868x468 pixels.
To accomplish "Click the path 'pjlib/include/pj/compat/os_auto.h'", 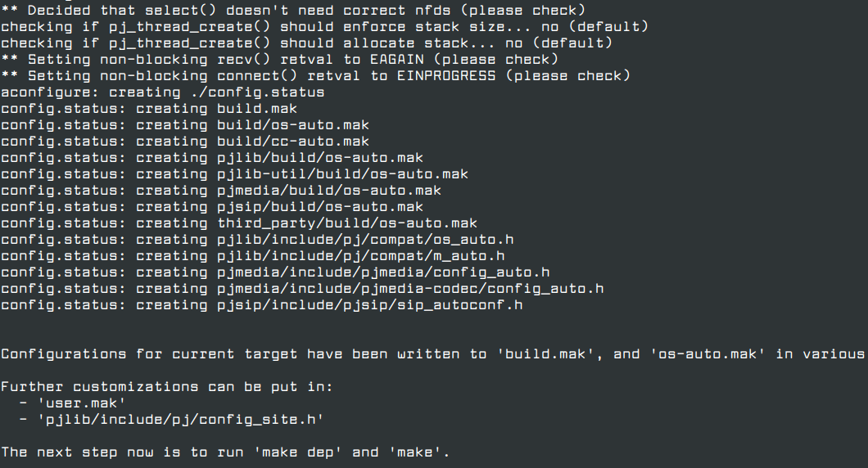I will pos(365,239).
